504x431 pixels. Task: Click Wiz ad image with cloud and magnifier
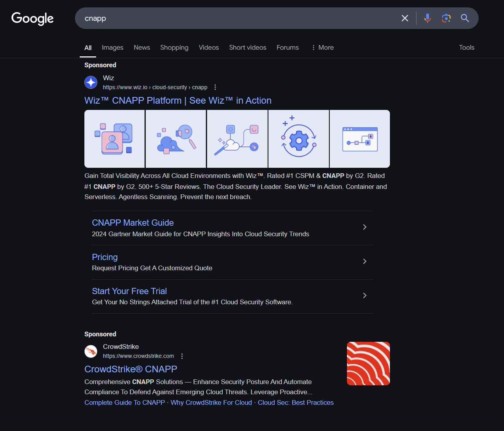point(176,139)
